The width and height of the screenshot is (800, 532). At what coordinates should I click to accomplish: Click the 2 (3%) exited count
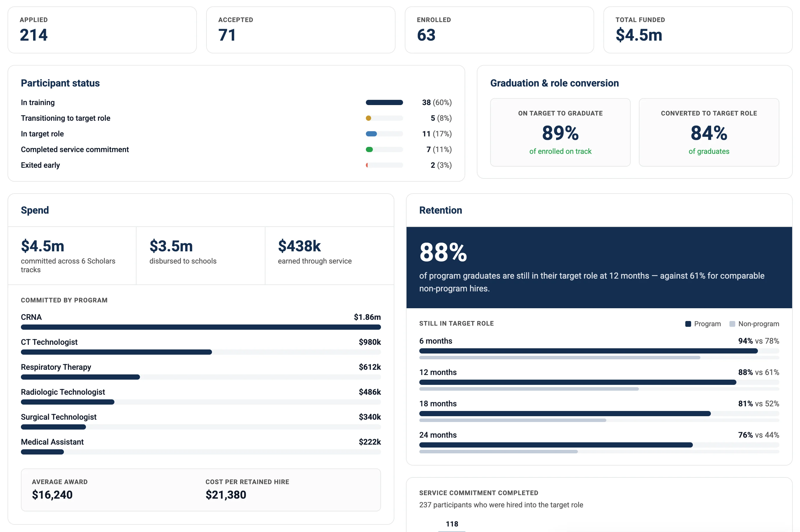(441, 165)
